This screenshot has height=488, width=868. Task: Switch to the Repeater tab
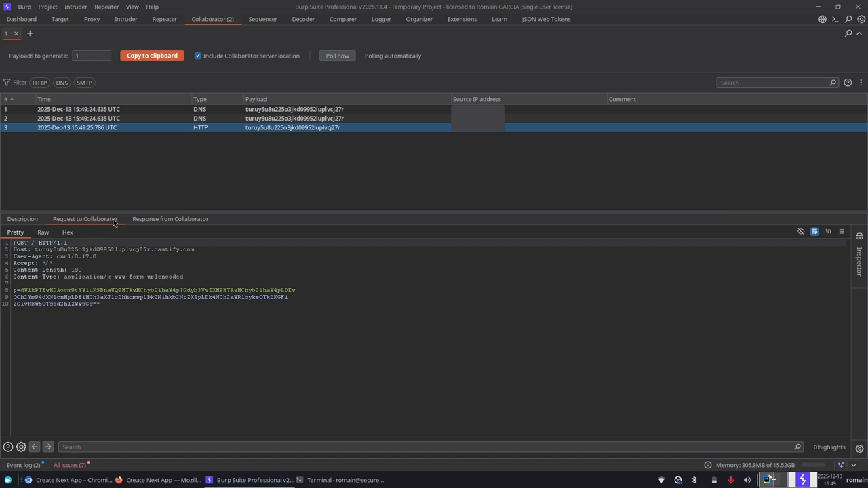(x=164, y=19)
